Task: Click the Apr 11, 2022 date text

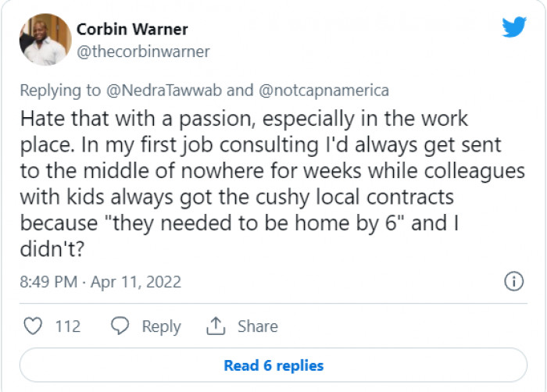Action: point(135,282)
